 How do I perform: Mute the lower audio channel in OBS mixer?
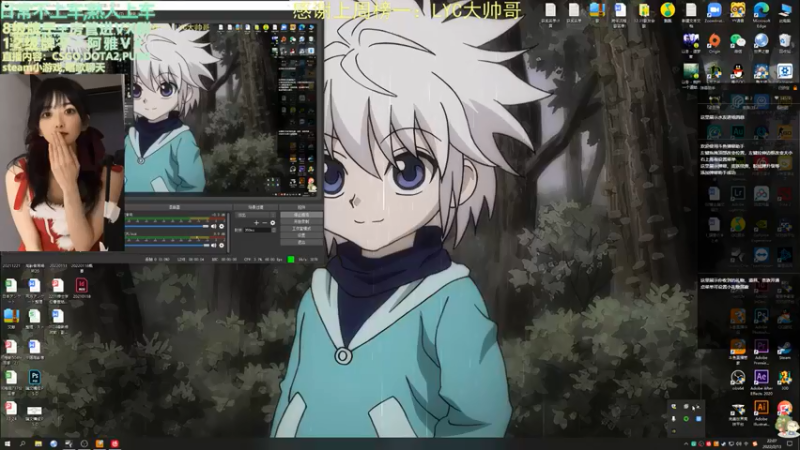pyautogui.click(x=214, y=245)
